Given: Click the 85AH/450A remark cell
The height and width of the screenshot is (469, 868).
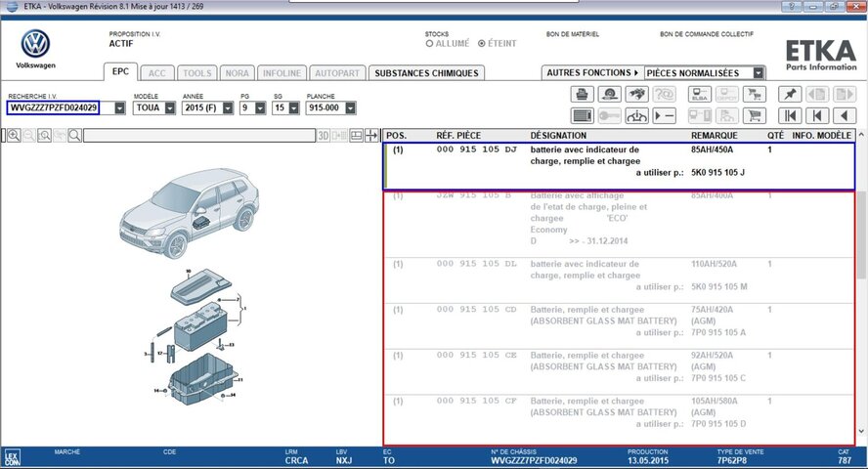Looking at the screenshot, I should click(x=712, y=149).
